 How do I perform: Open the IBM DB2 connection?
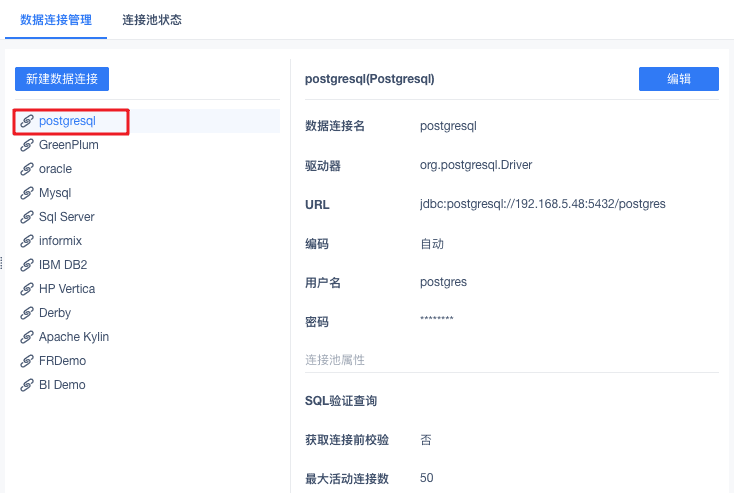63,265
